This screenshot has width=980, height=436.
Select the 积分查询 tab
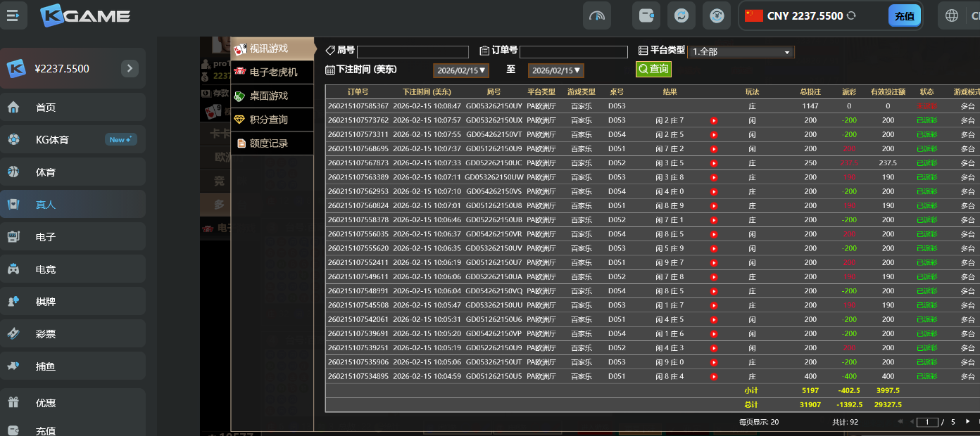click(x=268, y=120)
